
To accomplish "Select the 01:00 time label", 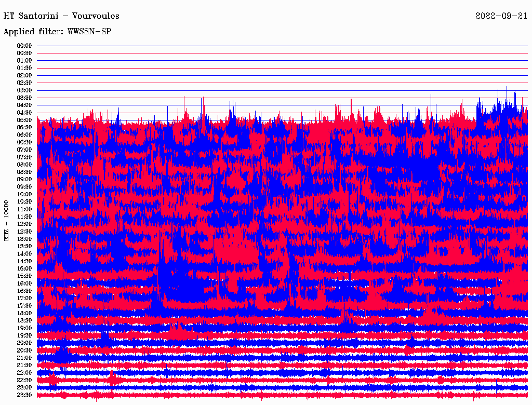I will (24, 61).
